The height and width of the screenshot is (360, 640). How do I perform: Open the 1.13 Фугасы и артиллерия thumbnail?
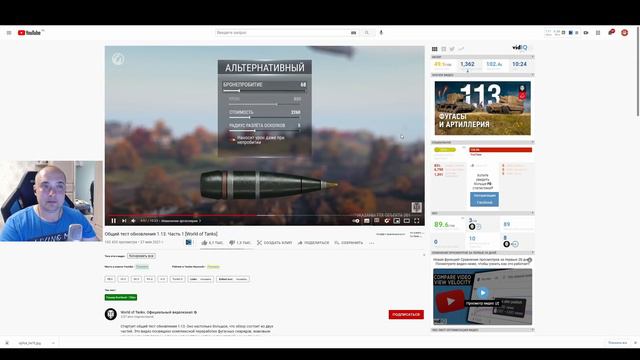click(x=482, y=108)
